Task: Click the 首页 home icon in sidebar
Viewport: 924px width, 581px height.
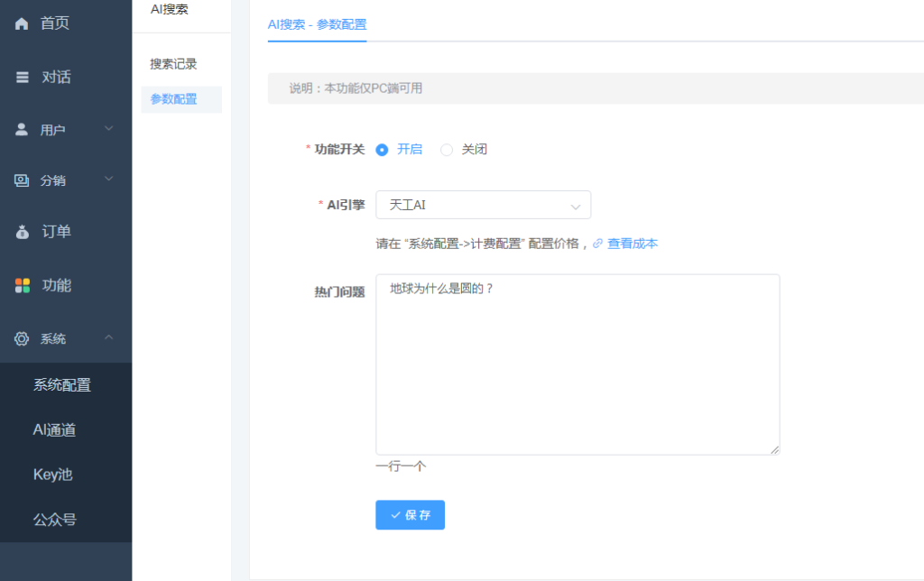Action: 21,23
